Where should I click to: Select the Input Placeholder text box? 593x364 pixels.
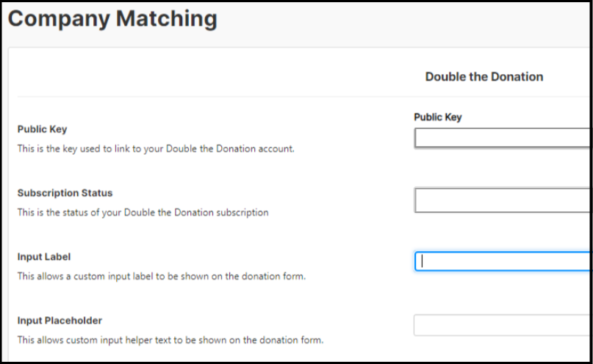503,325
